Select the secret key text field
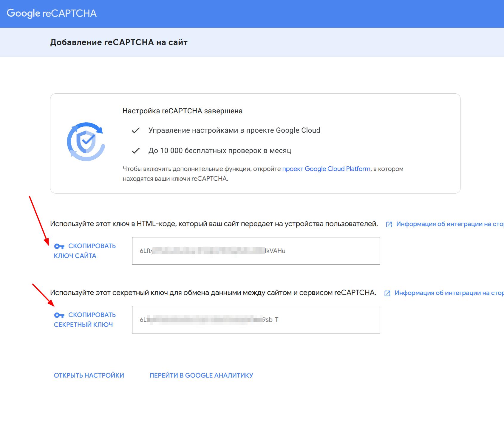The height and width of the screenshot is (442, 504). coord(256,320)
